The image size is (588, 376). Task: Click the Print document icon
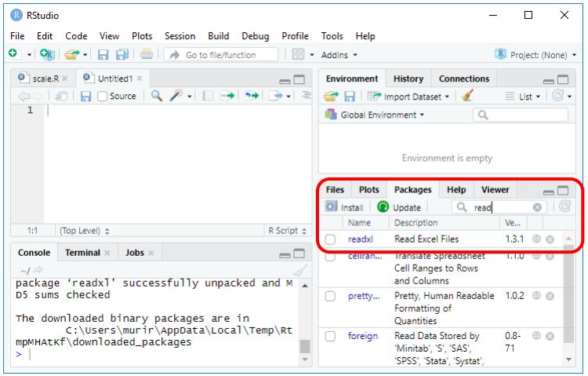click(x=147, y=54)
